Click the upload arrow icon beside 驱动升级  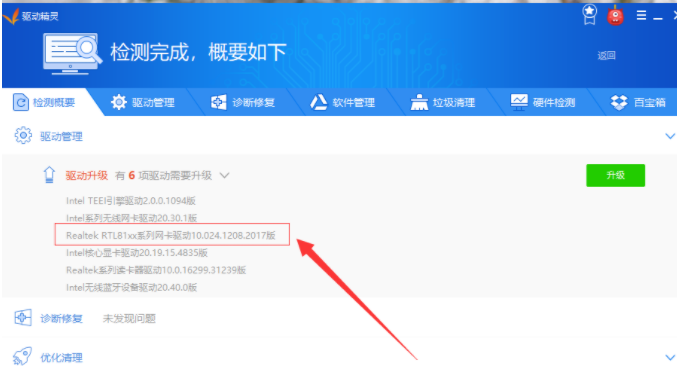49,175
